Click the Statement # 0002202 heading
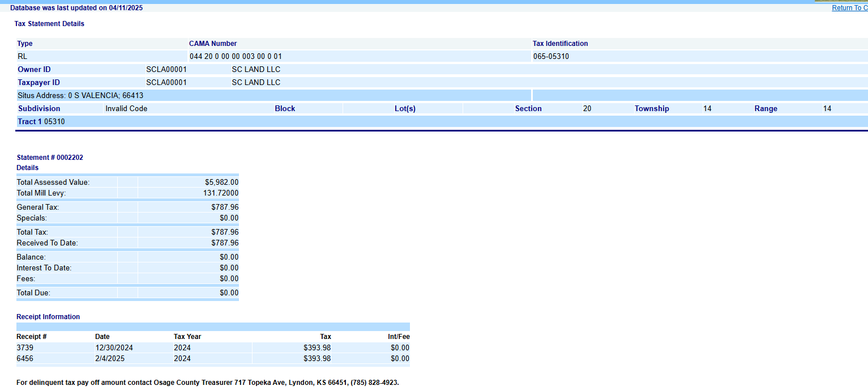Image resolution: width=868 pixels, height=390 pixels. [x=50, y=158]
